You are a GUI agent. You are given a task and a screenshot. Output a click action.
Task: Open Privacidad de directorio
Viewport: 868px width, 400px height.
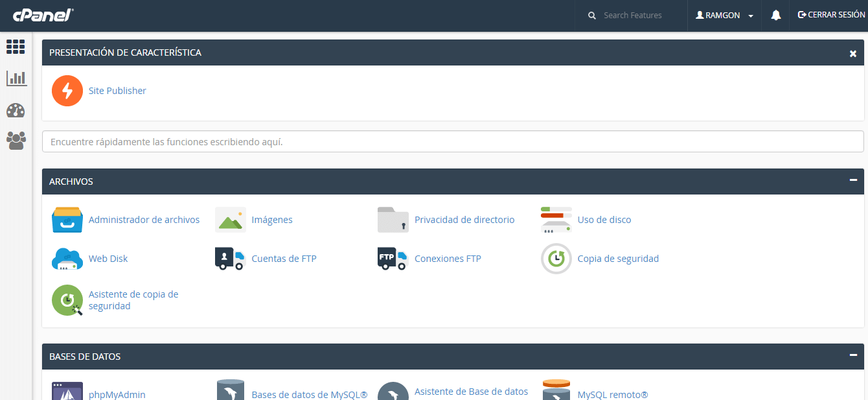(464, 220)
